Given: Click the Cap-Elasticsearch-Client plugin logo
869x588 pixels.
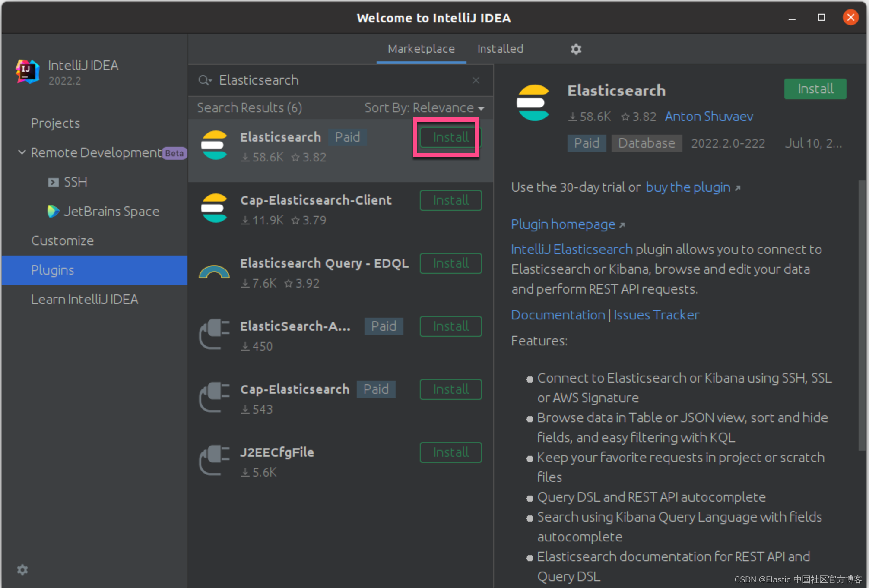Looking at the screenshot, I should 214,209.
